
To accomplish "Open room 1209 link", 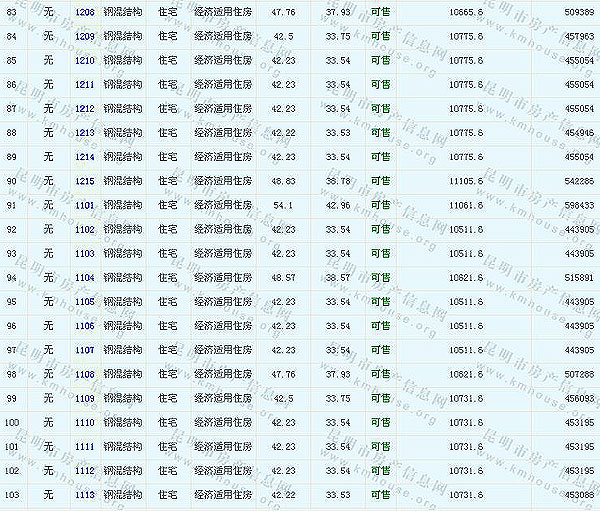I will (x=85, y=36).
